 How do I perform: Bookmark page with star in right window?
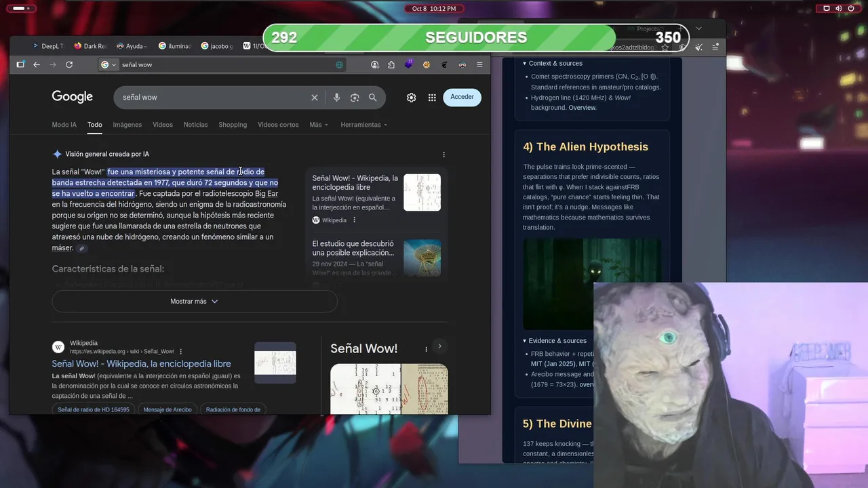coord(665,47)
